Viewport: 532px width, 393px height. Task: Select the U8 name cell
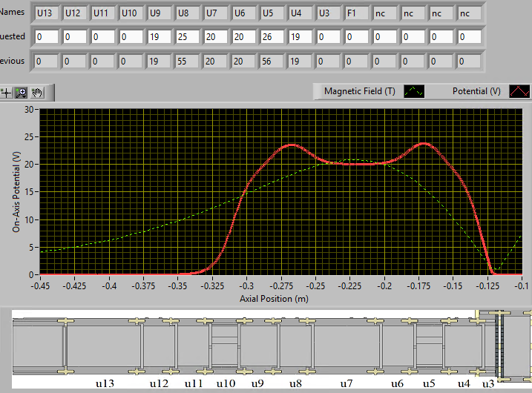(x=187, y=13)
